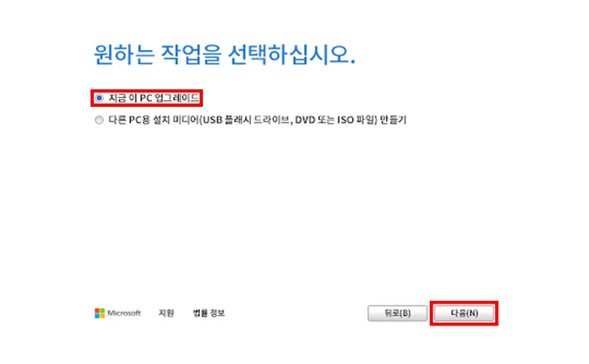Click the 'USB 플래시 드라이브' text in the option
Image resolution: width=589 pixels, height=364 pixels.
click(x=246, y=120)
